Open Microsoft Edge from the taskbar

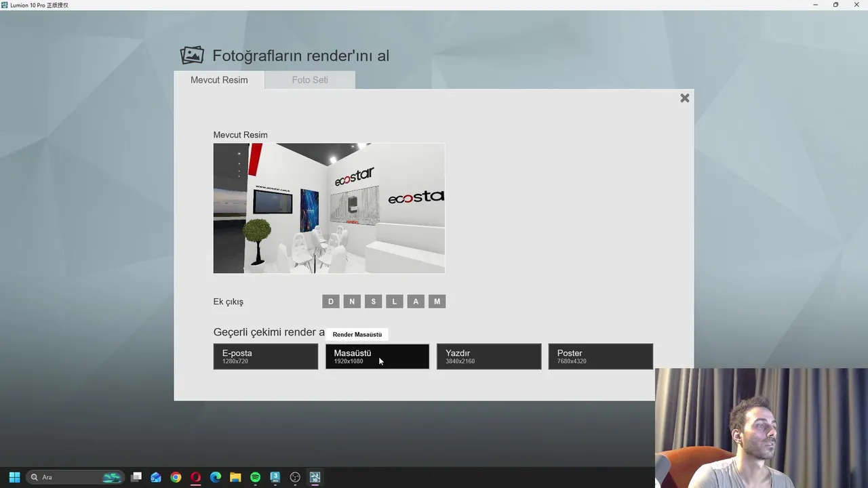[x=216, y=477]
